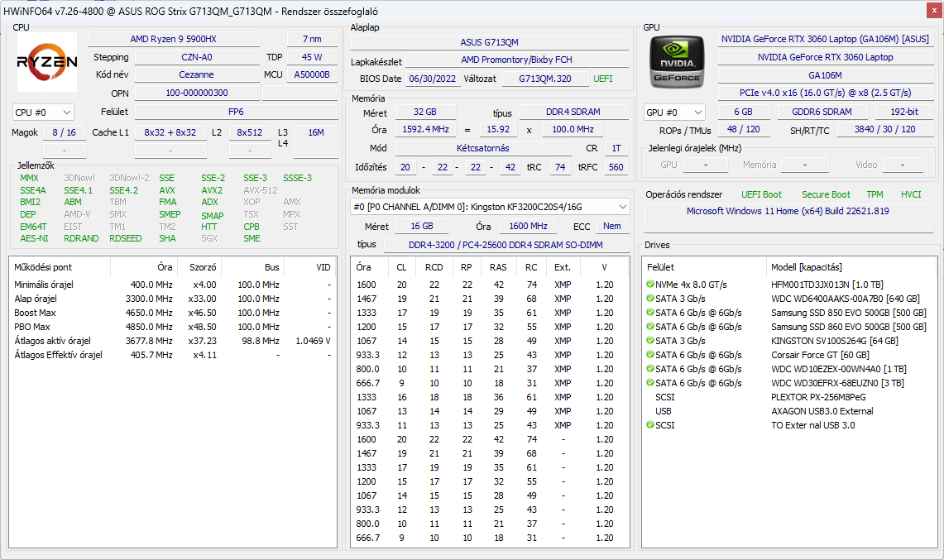944x560 pixels.
Task: Open the CPU #0 selector dropdown
Action: coord(43,112)
